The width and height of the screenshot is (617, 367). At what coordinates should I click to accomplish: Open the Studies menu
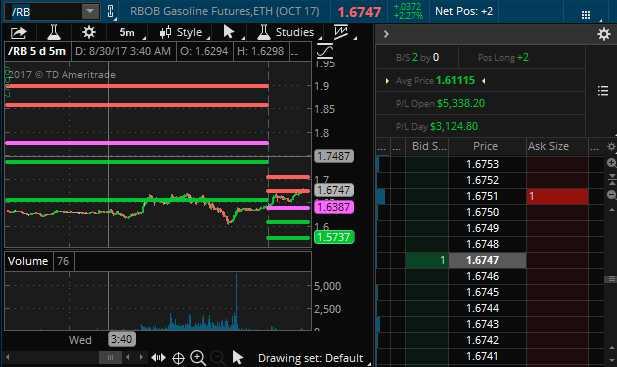tap(288, 32)
